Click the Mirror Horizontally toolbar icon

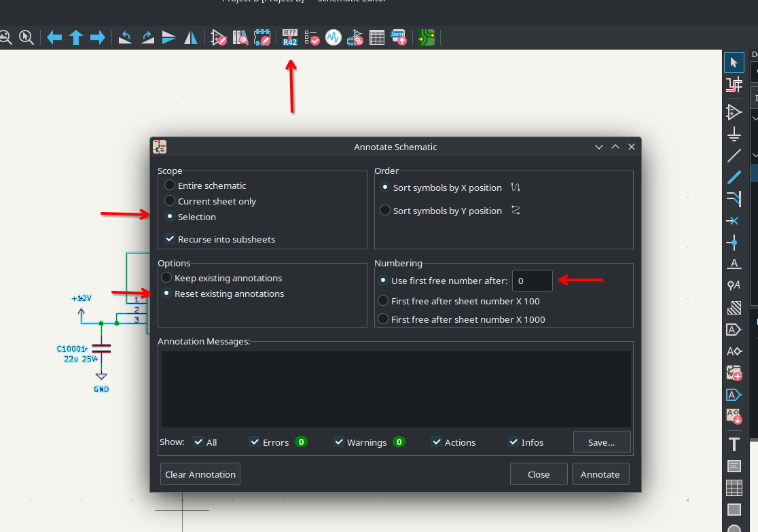192,37
